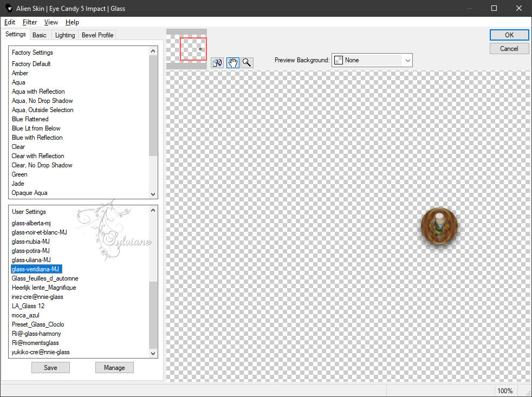Click the navigator thumbnail preview

click(x=186, y=49)
